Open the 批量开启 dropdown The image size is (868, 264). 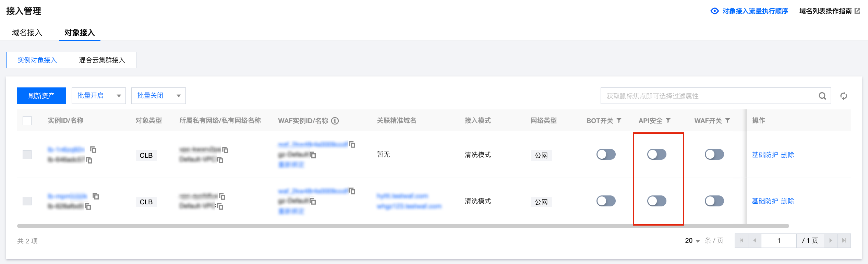[99, 96]
